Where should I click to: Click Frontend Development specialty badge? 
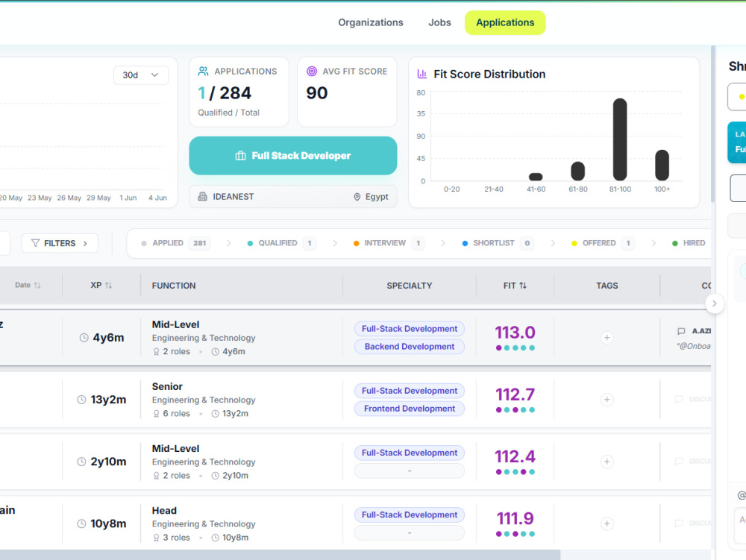pos(409,409)
